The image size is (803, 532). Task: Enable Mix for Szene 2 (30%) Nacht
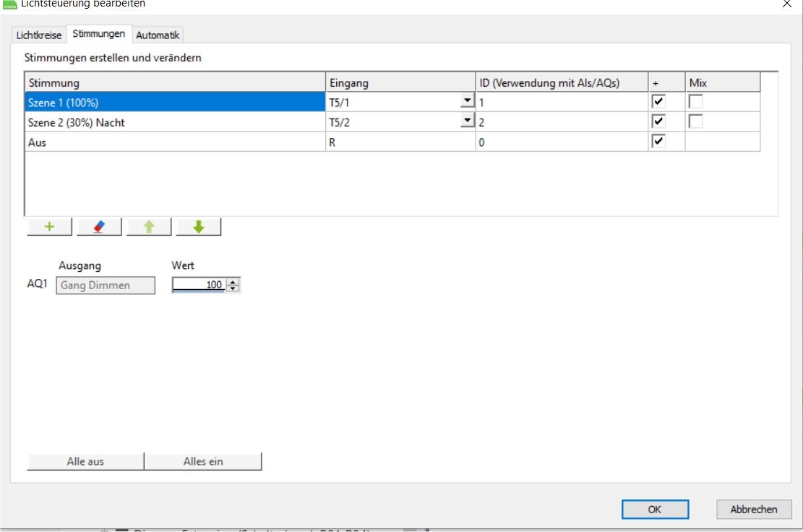pyautogui.click(x=695, y=121)
